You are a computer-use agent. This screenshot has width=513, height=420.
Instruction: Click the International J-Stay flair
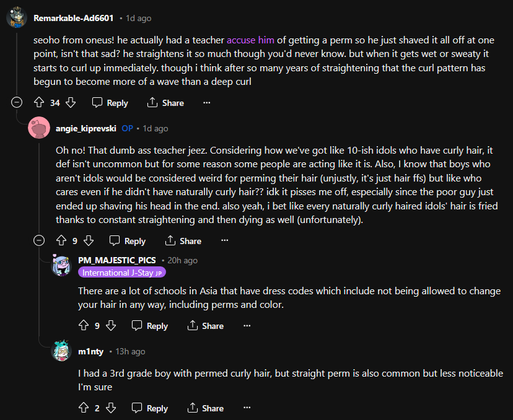pyautogui.click(x=121, y=273)
